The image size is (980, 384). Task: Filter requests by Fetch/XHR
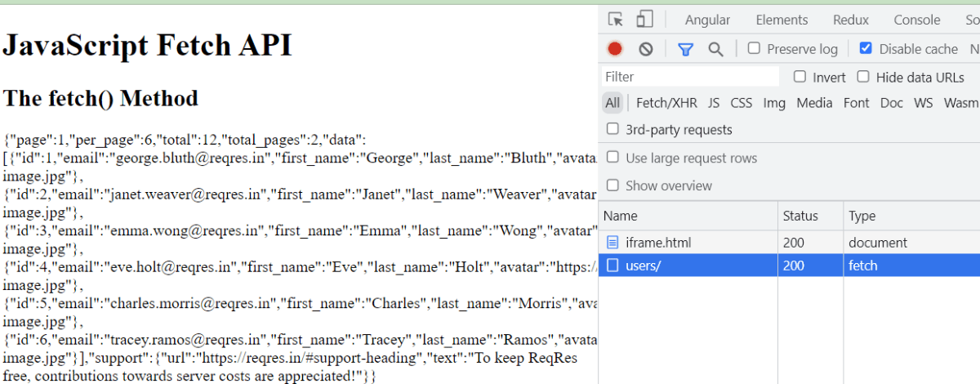coord(666,103)
